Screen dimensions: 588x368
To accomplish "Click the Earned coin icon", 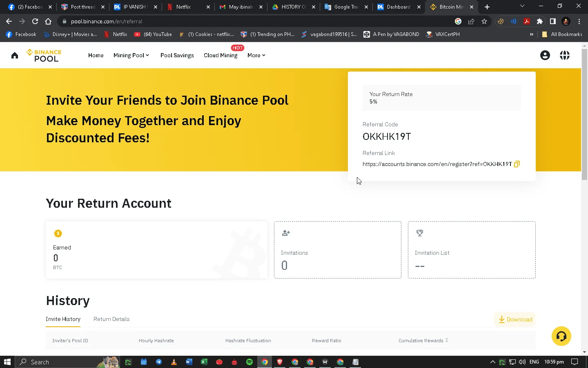I will point(58,233).
